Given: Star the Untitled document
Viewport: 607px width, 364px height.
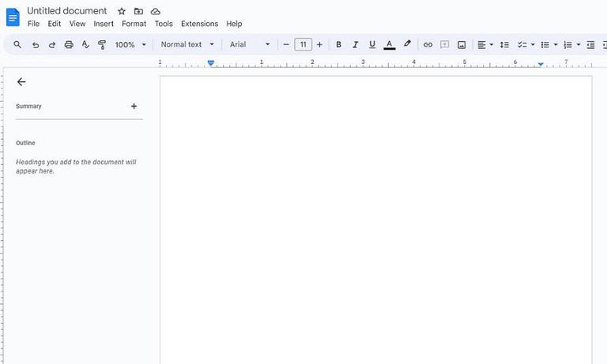Looking at the screenshot, I should [122, 11].
